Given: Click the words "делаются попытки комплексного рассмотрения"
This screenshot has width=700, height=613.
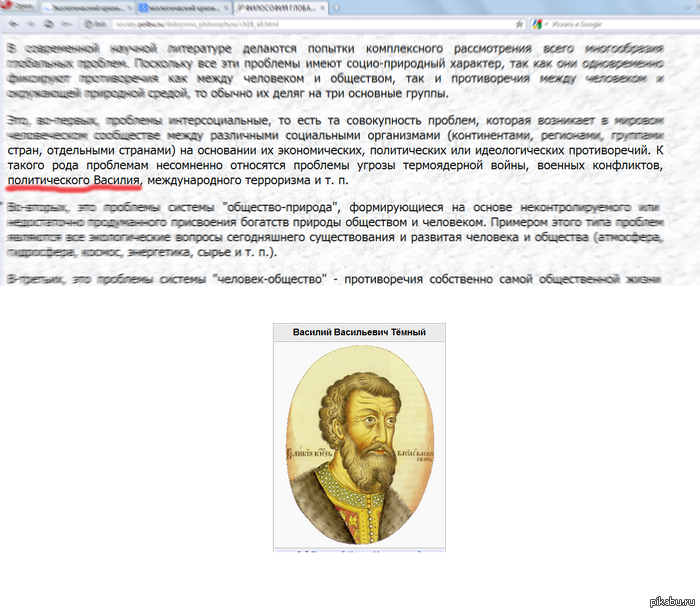Looking at the screenshot, I should pos(387,49).
